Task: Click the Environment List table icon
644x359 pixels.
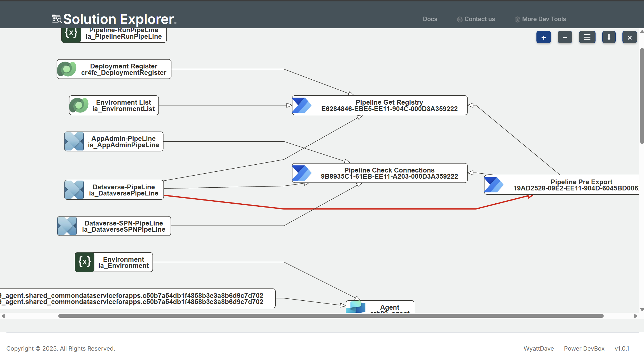Action: click(x=79, y=105)
